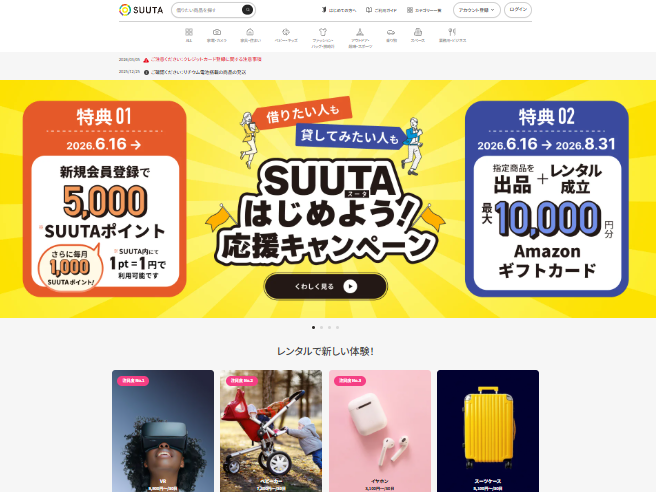Click the black info circle icon
The width and height of the screenshot is (656, 492).
(146, 72)
